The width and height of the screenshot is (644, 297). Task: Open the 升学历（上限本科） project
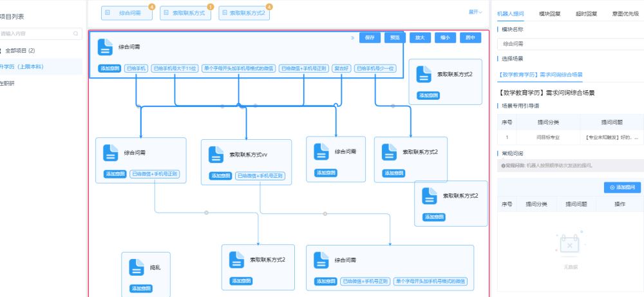click(x=23, y=67)
